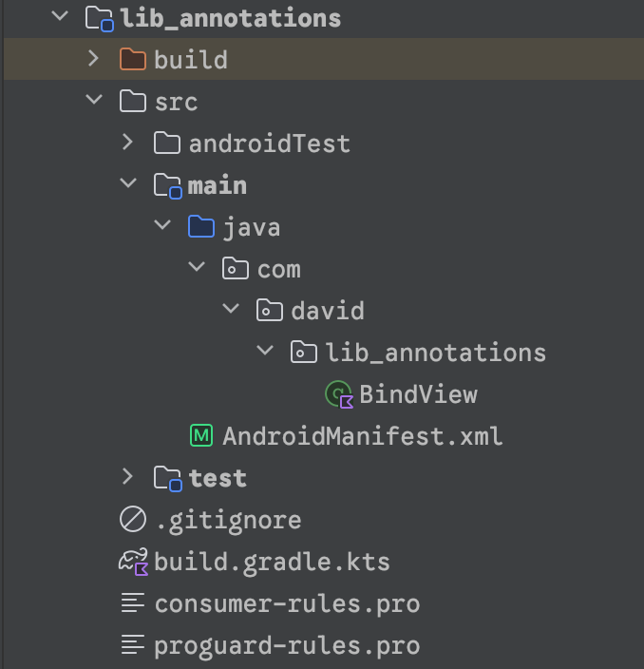This screenshot has height=669, width=644.
Task: Collapse the david package chevron
Action: click(x=231, y=310)
